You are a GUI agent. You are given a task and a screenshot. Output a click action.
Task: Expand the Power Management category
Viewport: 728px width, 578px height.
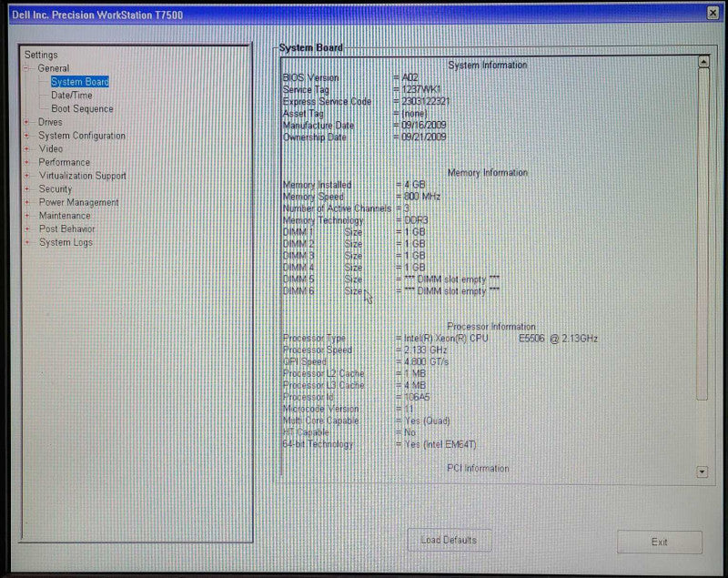[x=27, y=202]
